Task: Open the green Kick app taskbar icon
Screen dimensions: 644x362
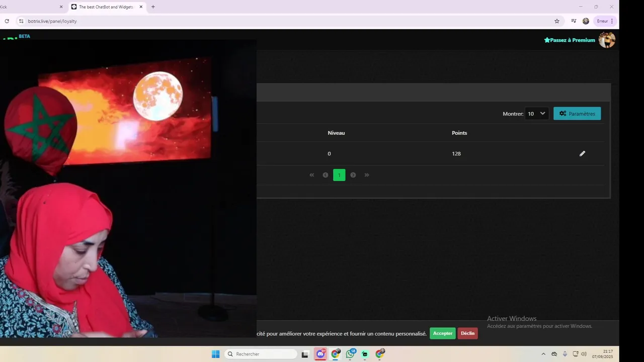Action: 365,354
